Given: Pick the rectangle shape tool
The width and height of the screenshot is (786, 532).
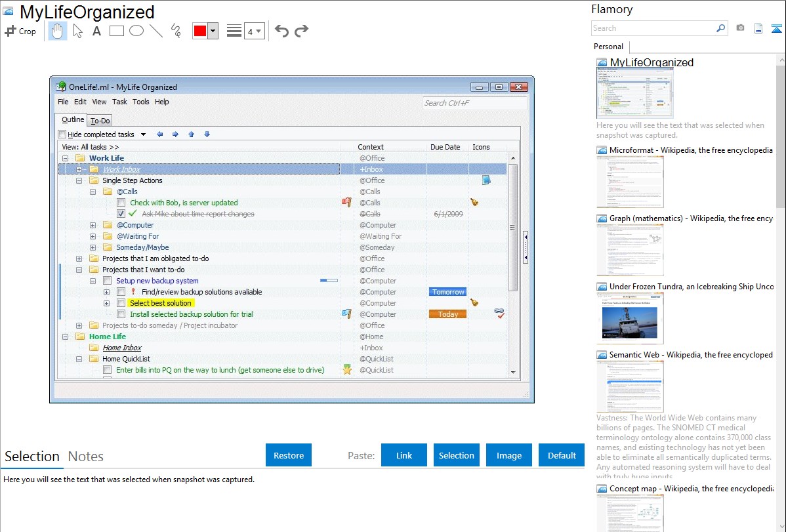Looking at the screenshot, I should [116, 31].
